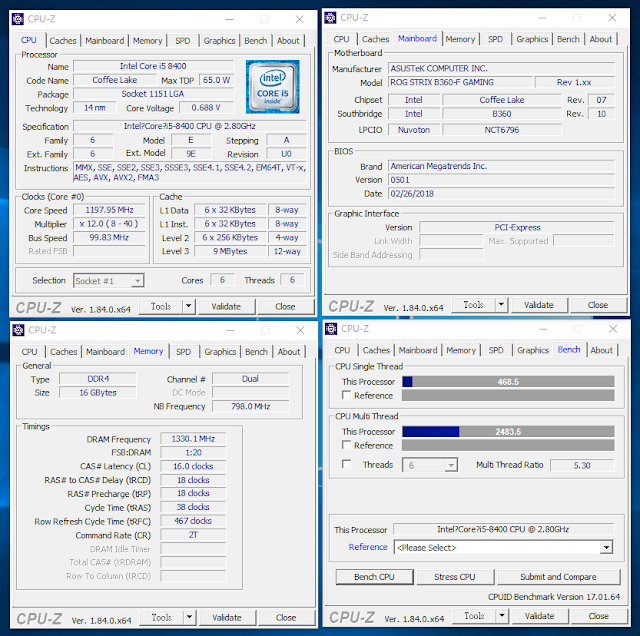This screenshot has width=640, height=636.
Task: Click the Specification field Intel Core i5-8400 CPU @ 2.80GHz
Action: coord(190,126)
